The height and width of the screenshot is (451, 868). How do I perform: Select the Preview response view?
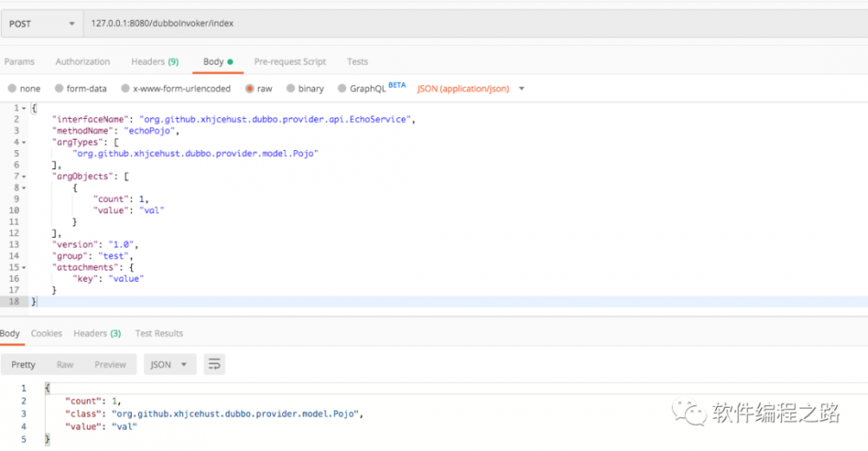click(x=110, y=364)
